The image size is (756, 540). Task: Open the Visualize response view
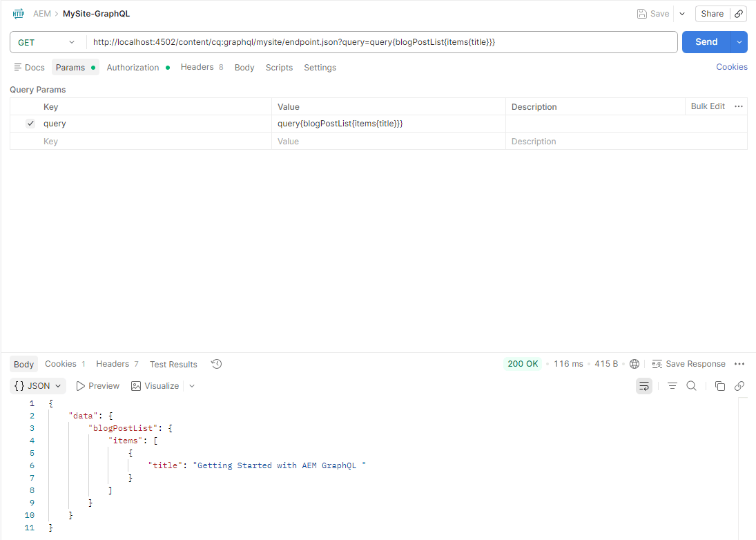(x=155, y=386)
